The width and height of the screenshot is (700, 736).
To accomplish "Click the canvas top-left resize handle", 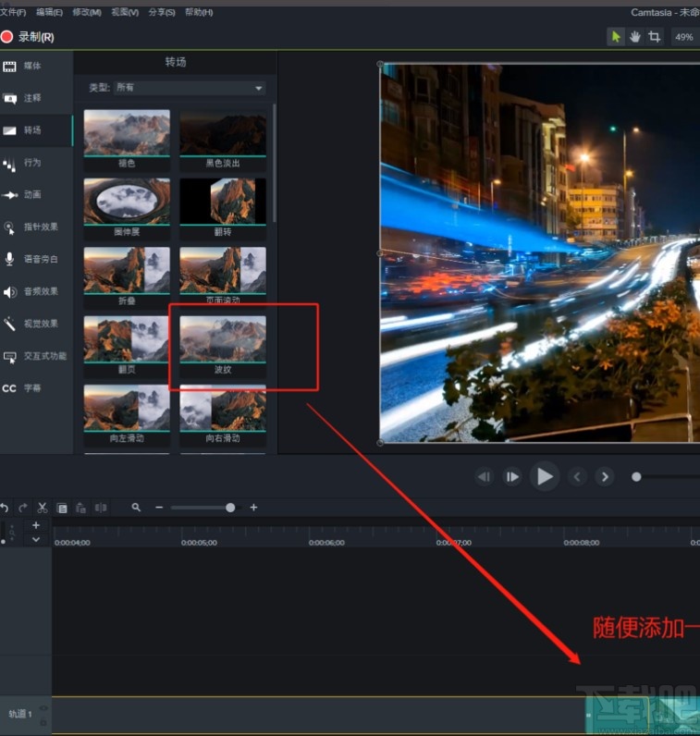I will point(380,64).
